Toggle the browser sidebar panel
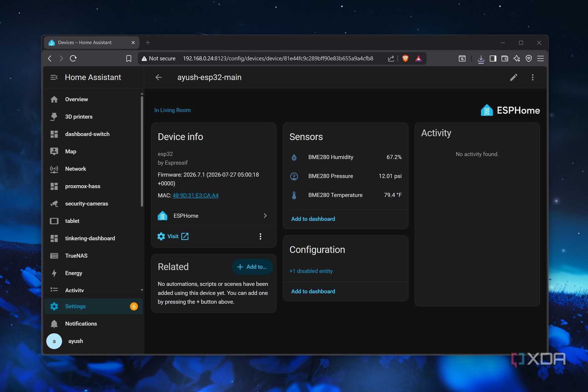 [x=493, y=58]
